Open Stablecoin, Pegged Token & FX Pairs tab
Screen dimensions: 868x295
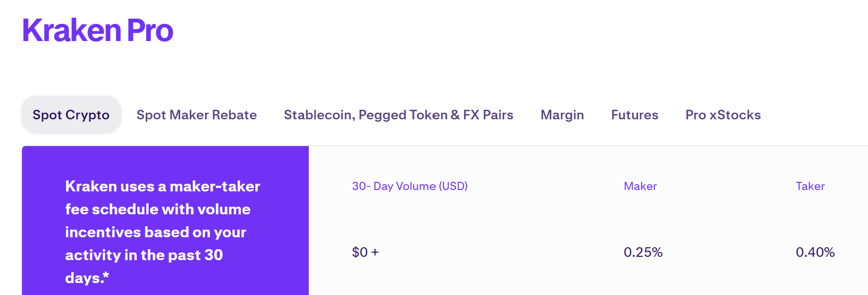point(398,115)
